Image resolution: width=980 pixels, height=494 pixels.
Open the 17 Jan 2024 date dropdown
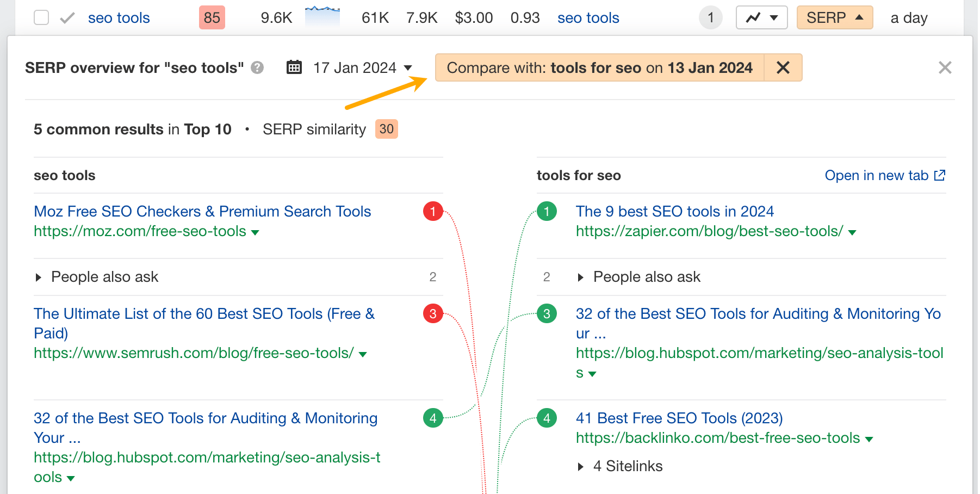pyautogui.click(x=363, y=68)
